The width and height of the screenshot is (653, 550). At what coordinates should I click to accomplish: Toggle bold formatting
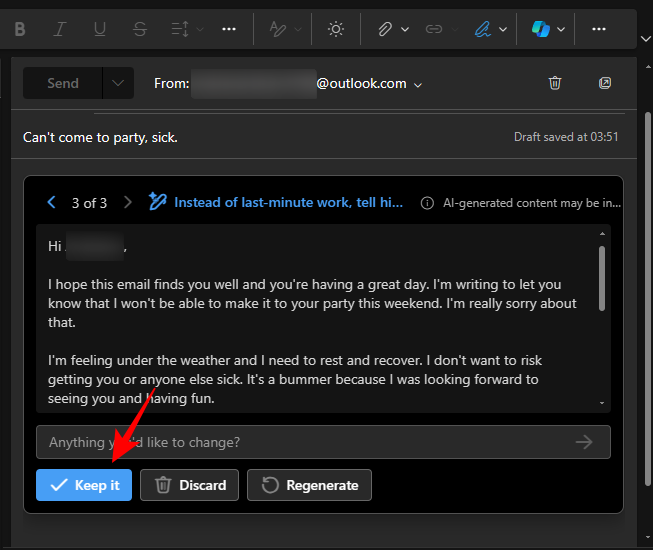[20, 29]
